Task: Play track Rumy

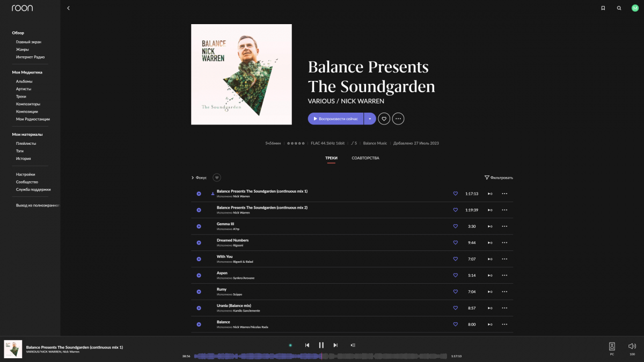Action: 199,292
